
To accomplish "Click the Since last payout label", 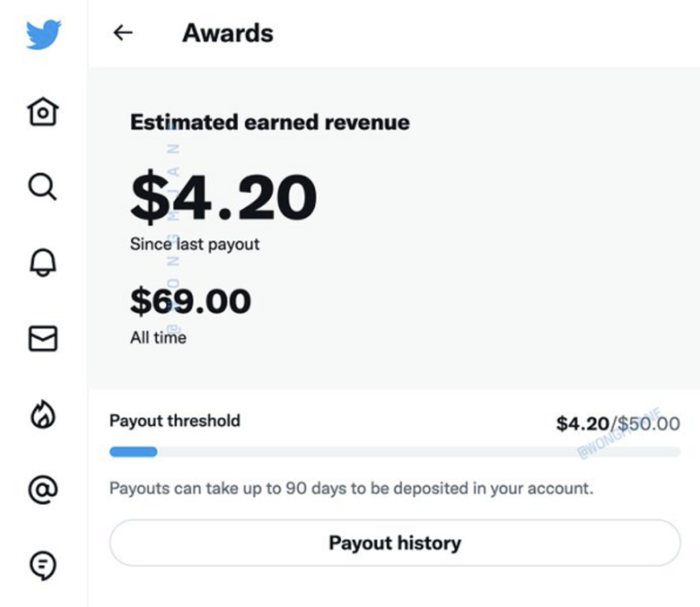I will point(195,244).
